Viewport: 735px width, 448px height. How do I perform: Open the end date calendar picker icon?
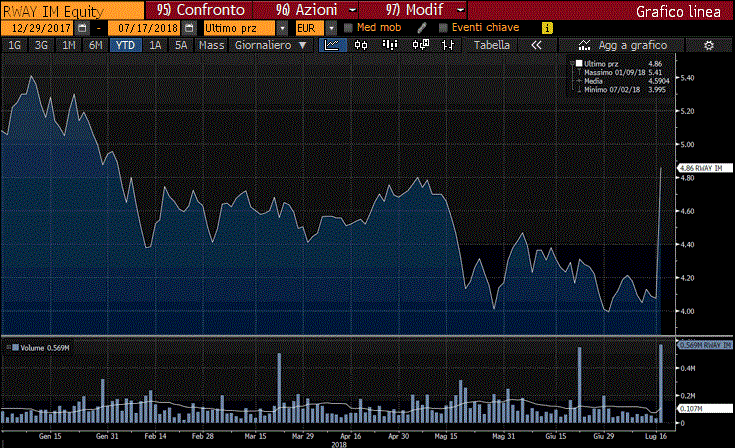[x=189, y=28]
